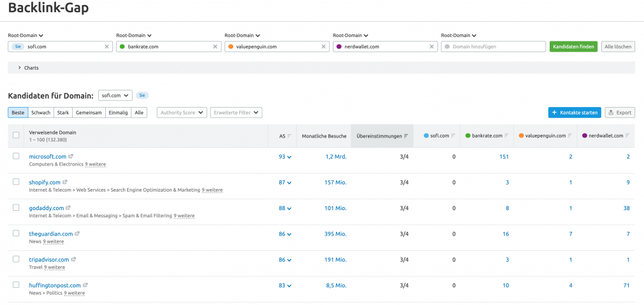Clear the bankrate.com domain field
The image size is (644, 305).
pos(215,46)
